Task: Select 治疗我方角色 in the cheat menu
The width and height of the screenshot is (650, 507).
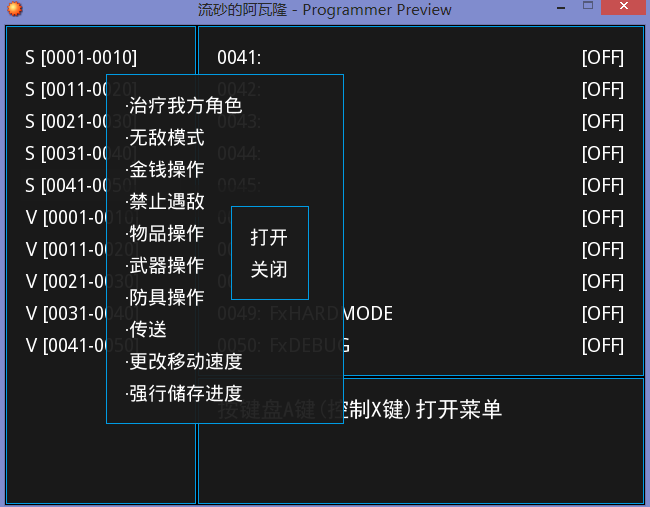Action: (x=184, y=105)
